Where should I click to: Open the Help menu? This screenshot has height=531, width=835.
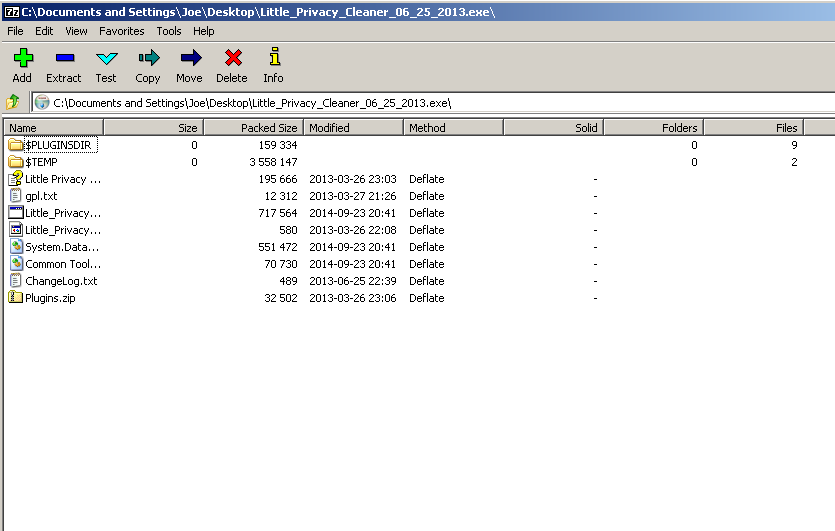pos(203,31)
